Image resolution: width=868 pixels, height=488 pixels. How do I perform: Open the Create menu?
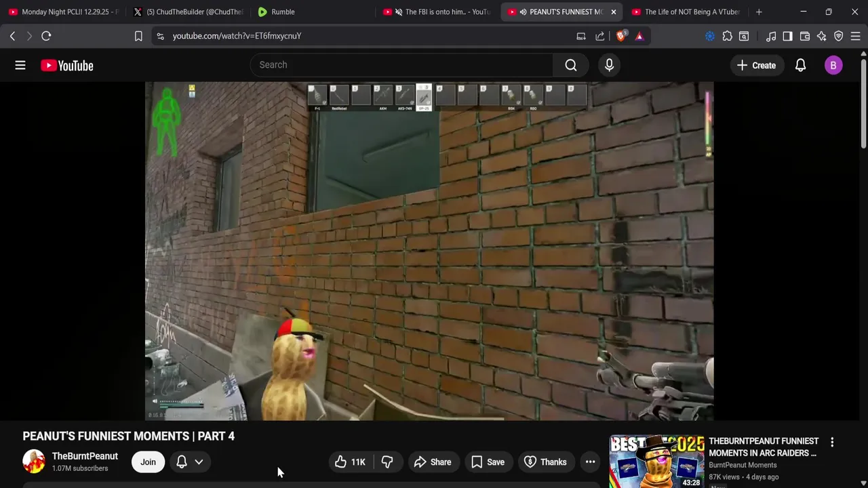point(756,65)
